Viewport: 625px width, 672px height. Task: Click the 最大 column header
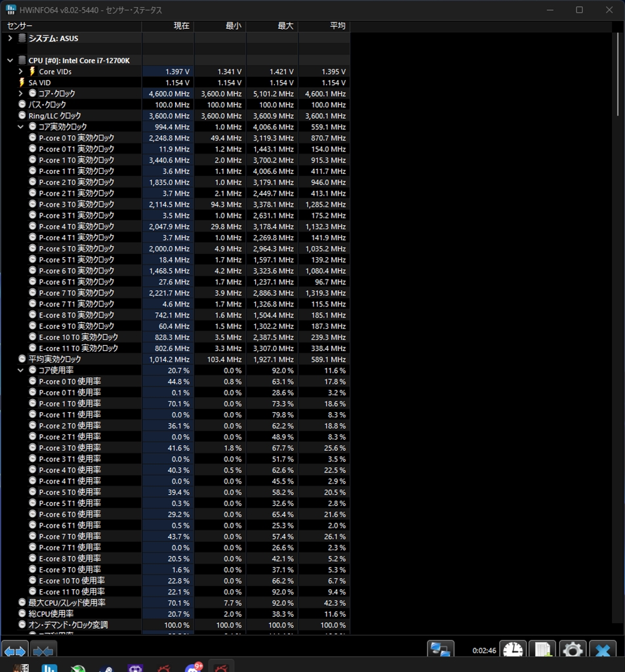pos(272,26)
